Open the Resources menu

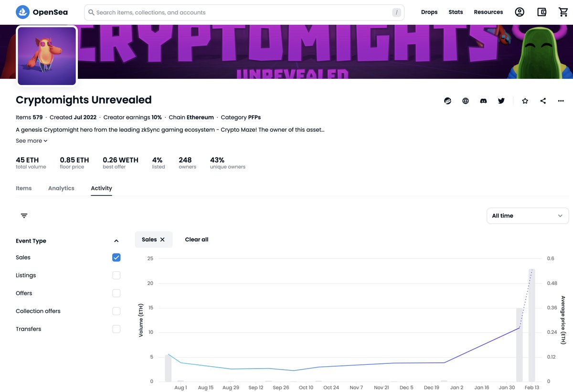[x=488, y=12]
